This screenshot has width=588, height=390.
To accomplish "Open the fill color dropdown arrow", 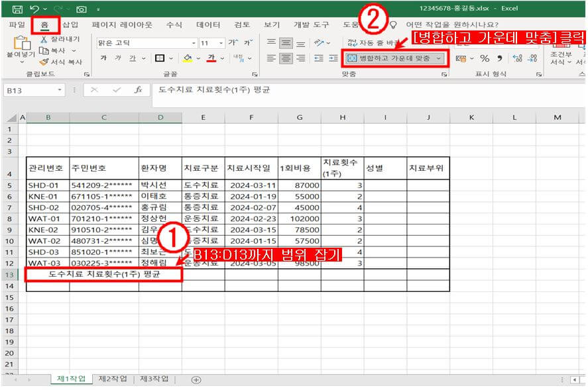I will click(x=198, y=59).
